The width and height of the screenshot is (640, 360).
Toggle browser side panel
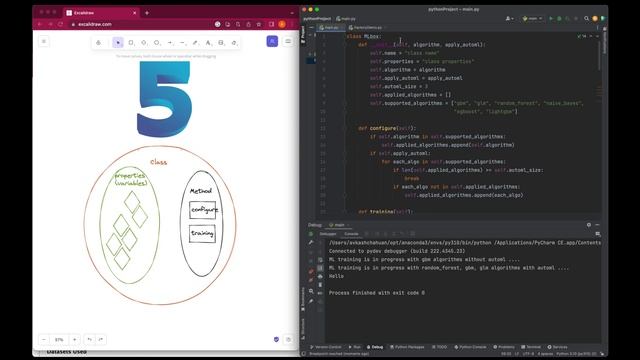271,24
